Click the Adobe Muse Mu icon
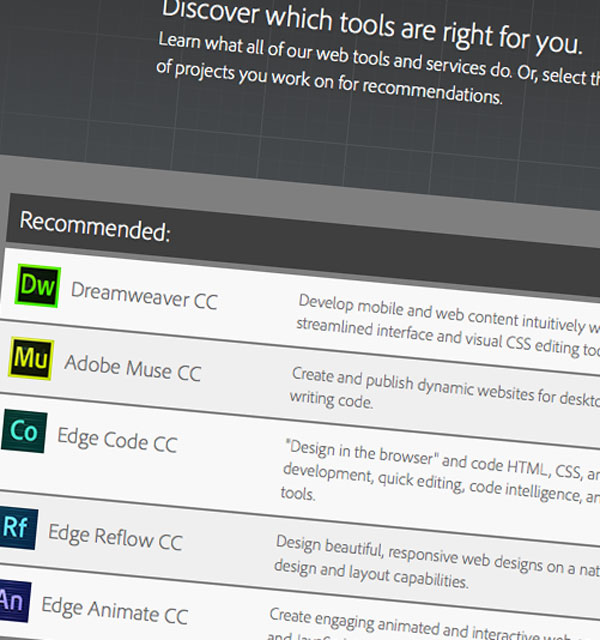The image size is (600, 640). [31, 358]
